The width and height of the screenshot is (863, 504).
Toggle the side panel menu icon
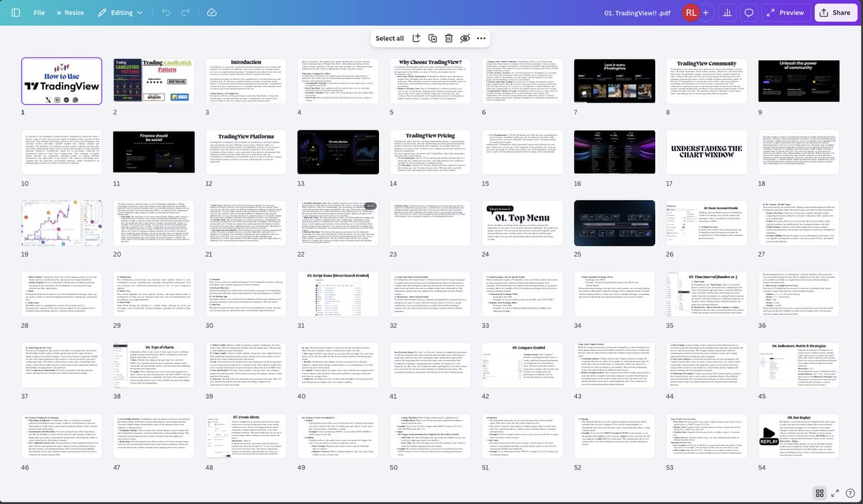16,13
